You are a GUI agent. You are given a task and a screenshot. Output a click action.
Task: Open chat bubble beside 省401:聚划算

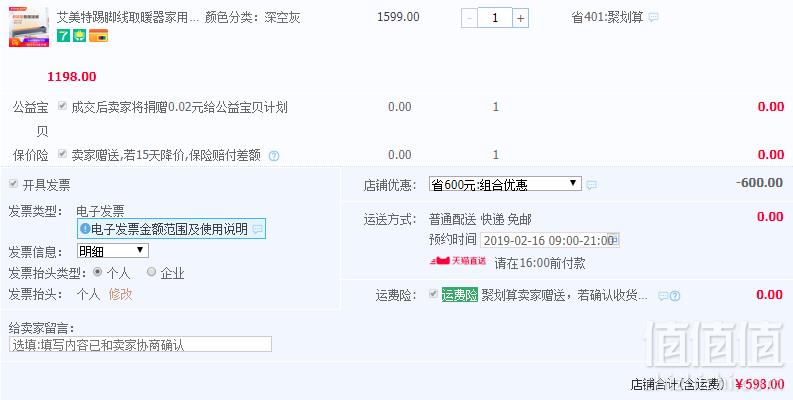pos(653,18)
